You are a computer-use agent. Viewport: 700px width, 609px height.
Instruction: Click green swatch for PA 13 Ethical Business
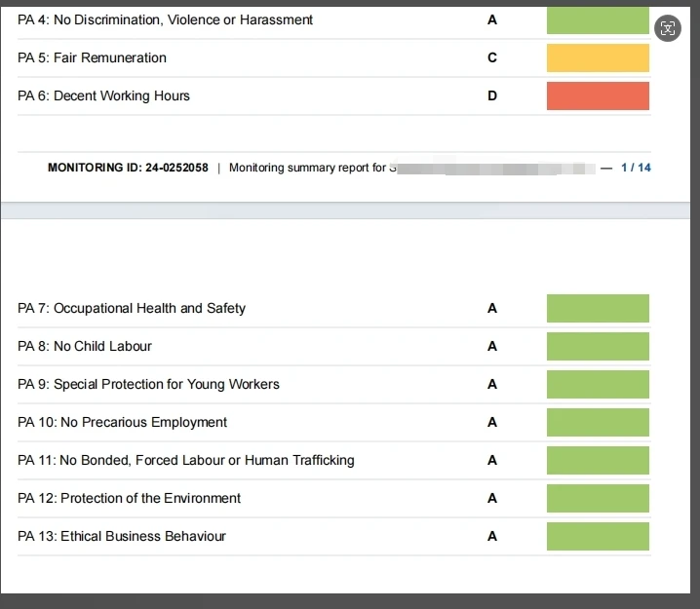click(x=598, y=536)
